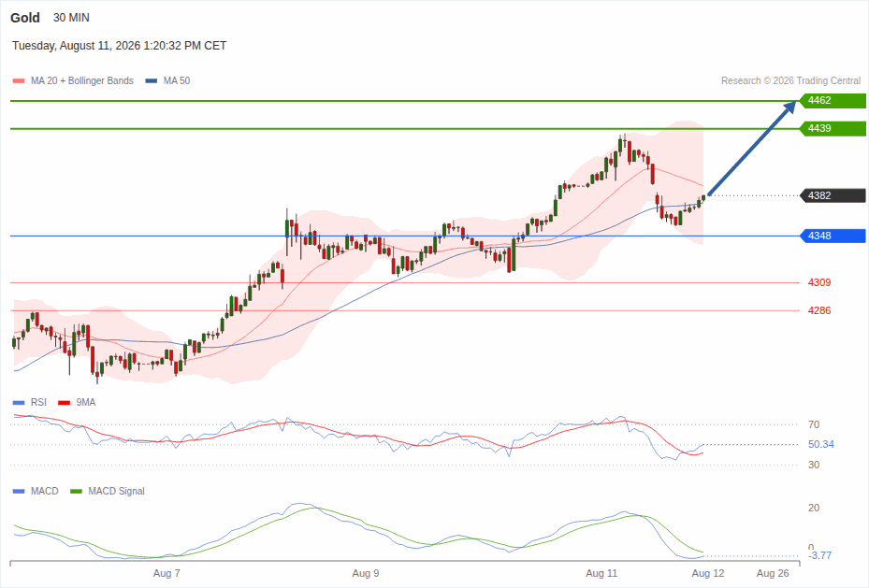Image resolution: width=869 pixels, height=588 pixels.
Task: Select the MA 50 legend label
Action: pos(177,80)
